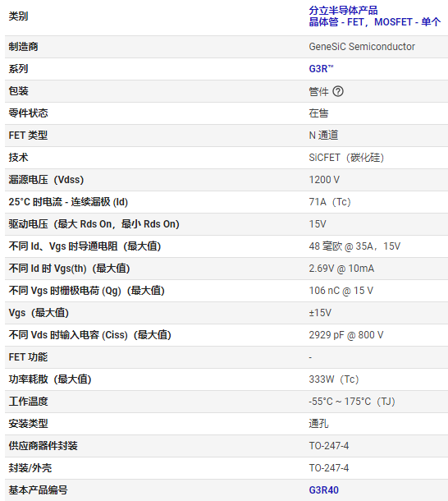
Task: Click the 71A（Tc）current value
Action: (x=330, y=202)
